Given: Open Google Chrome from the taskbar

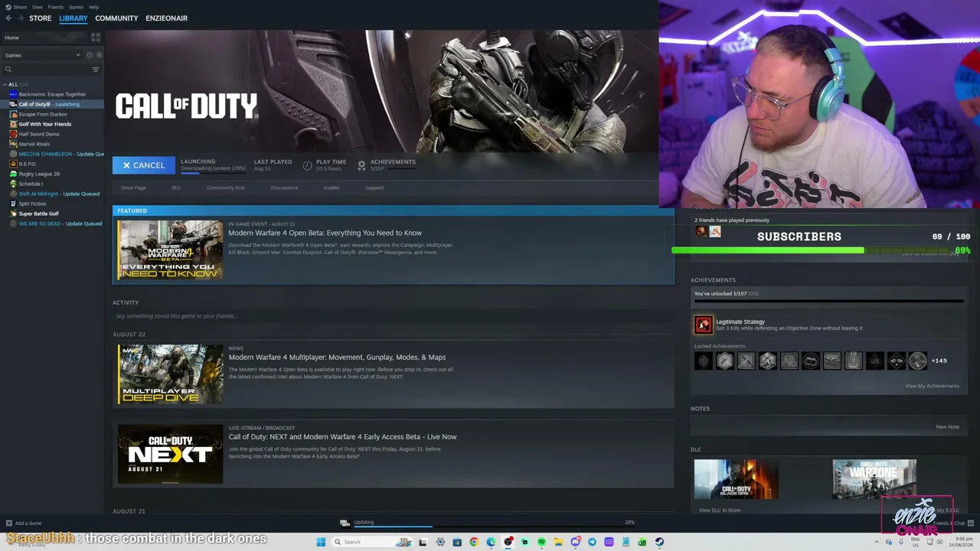Looking at the screenshot, I should 474,542.
